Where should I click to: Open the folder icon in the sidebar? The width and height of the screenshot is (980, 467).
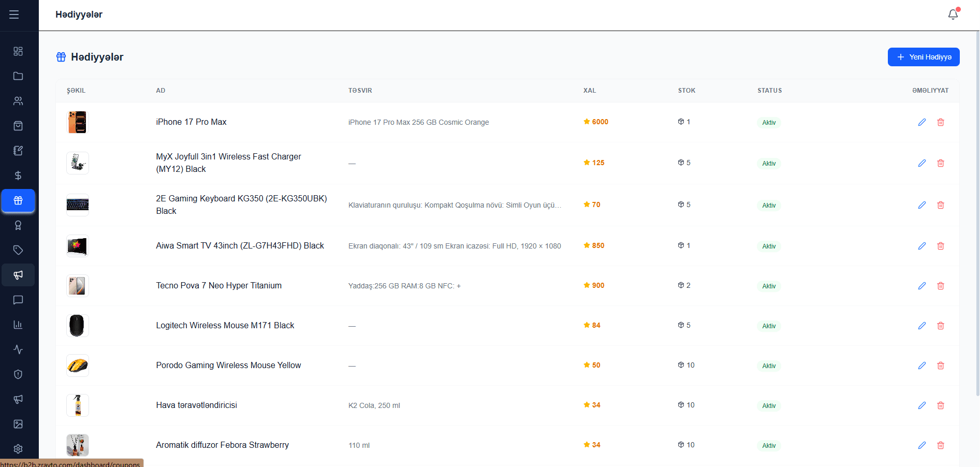pos(18,76)
